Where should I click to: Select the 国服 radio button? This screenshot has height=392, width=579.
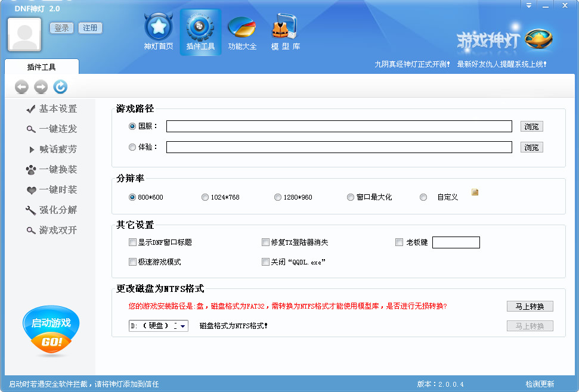(x=132, y=126)
